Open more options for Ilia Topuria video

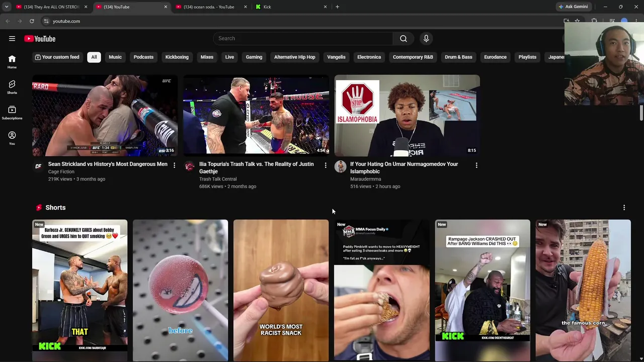pos(326,165)
